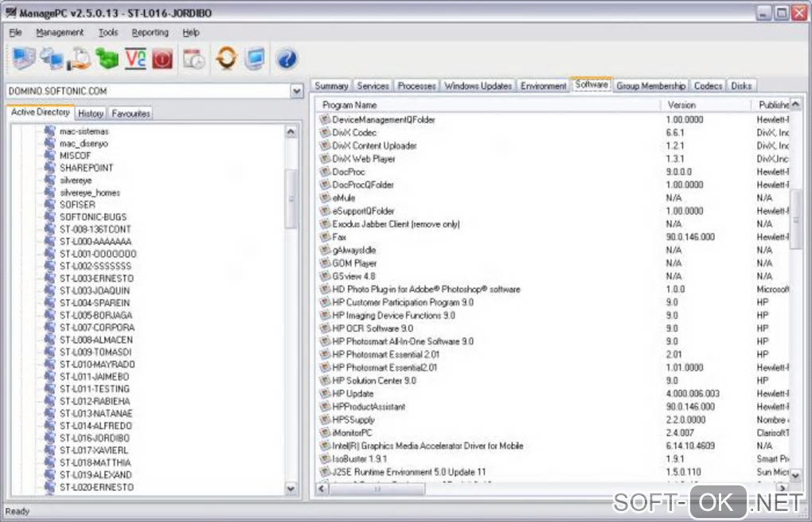Click the software list's vertical scrollbar thumb
Image resolution: width=812 pixels, height=522 pixels.
pyautogui.click(x=796, y=220)
